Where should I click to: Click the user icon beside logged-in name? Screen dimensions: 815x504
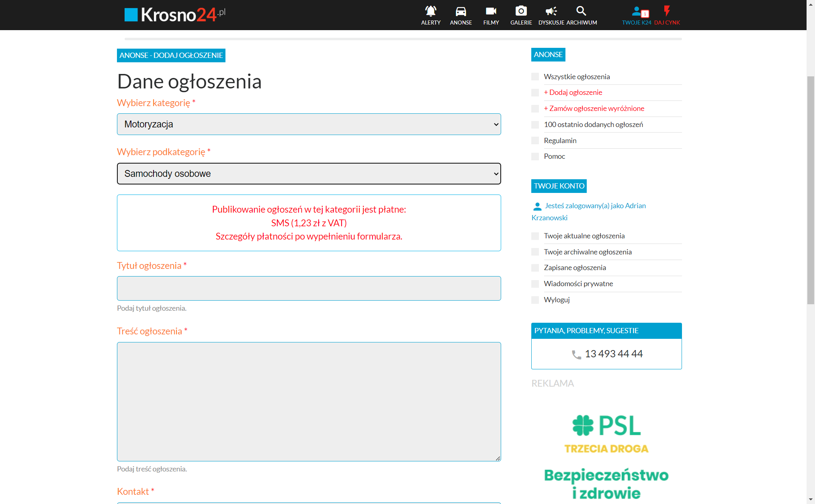pyautogui.click(x=537, y=207)
